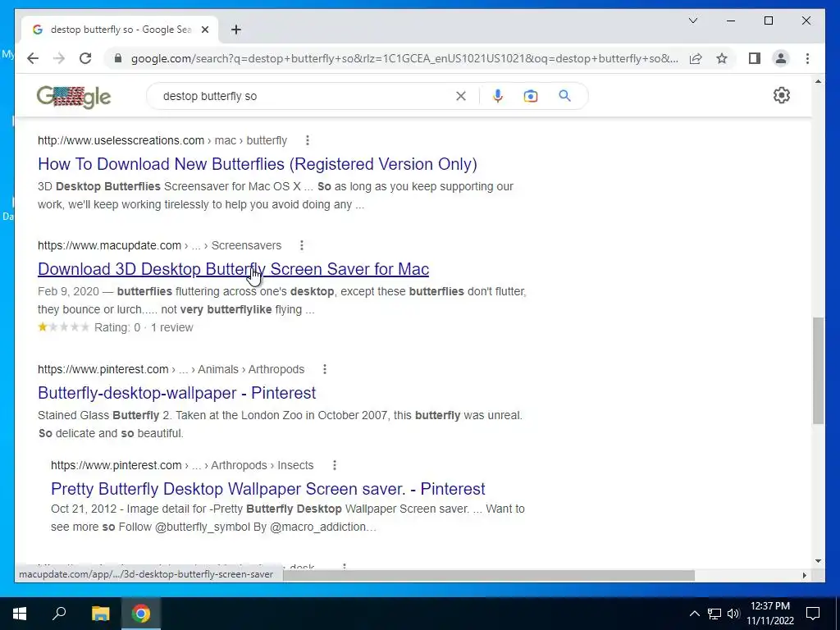
Task: Expand the tab search dropdown arrow
Action: (692, 21)
